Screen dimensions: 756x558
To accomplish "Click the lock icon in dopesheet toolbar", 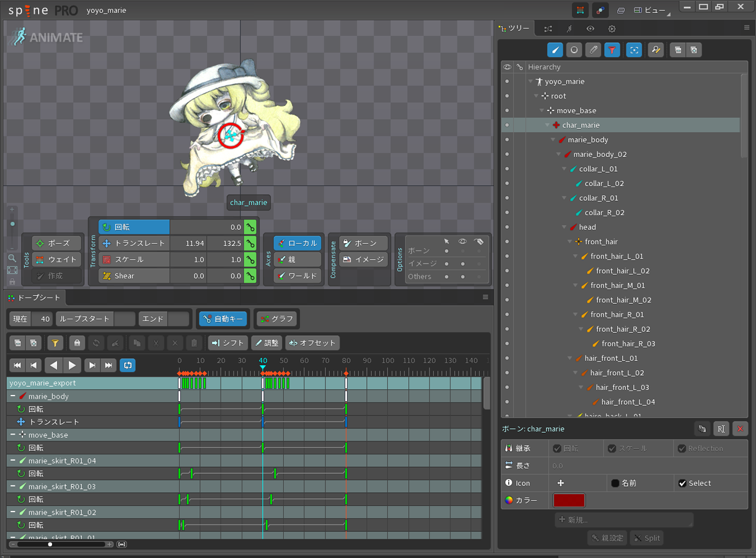I will click(77, 343).
